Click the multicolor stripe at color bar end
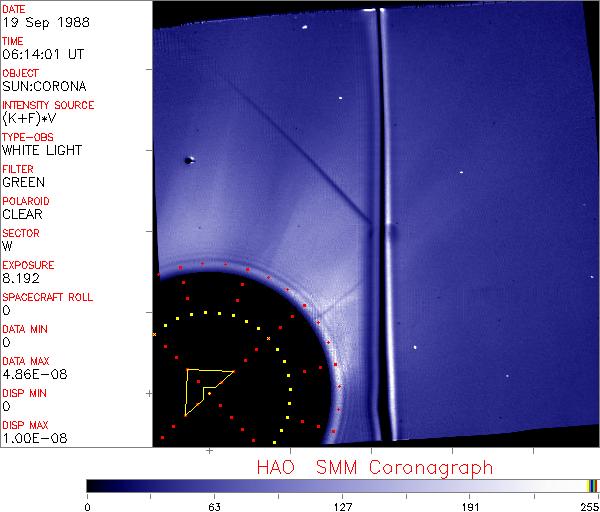The height and width of the screenshot is (512, 600). 592,486
